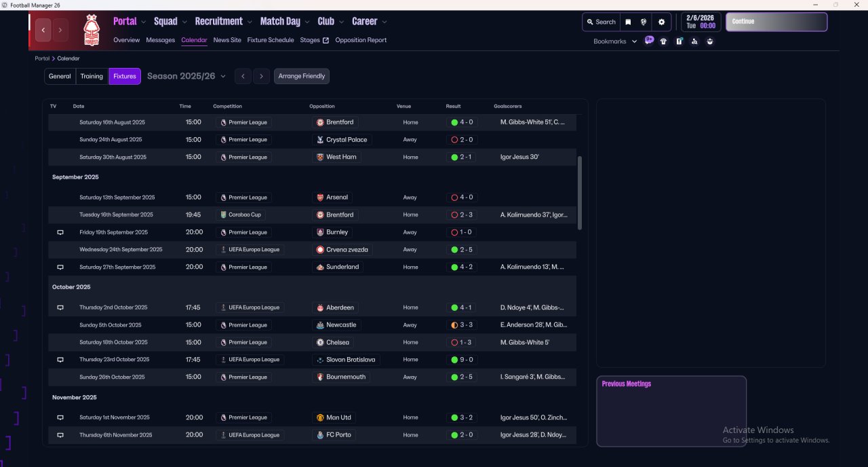
Task: Click TV icon for Friday 19th September fixture
Action: click(60, 232)
